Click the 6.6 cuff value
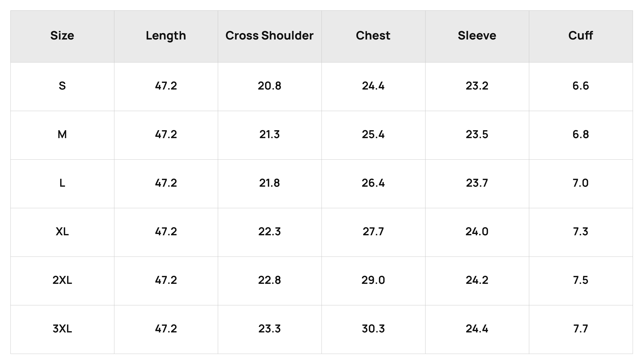This screenshot has width=643, height=364. [580, 86]
